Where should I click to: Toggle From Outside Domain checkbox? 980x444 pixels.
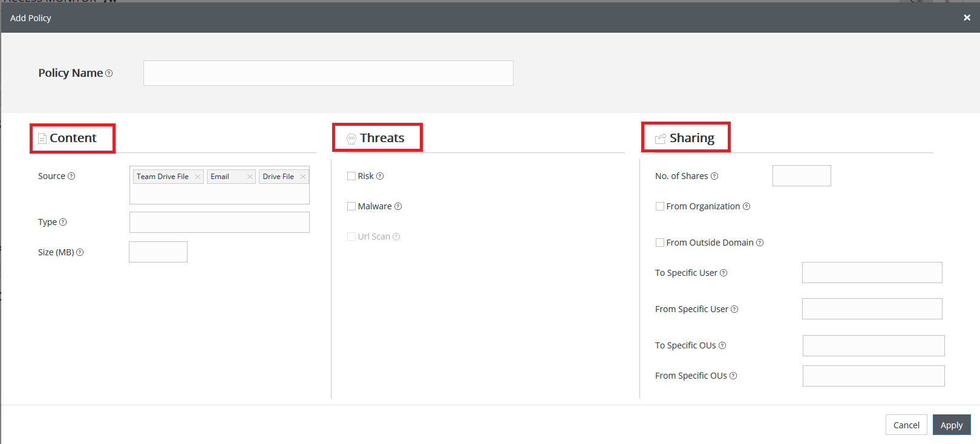click(660, 243)
